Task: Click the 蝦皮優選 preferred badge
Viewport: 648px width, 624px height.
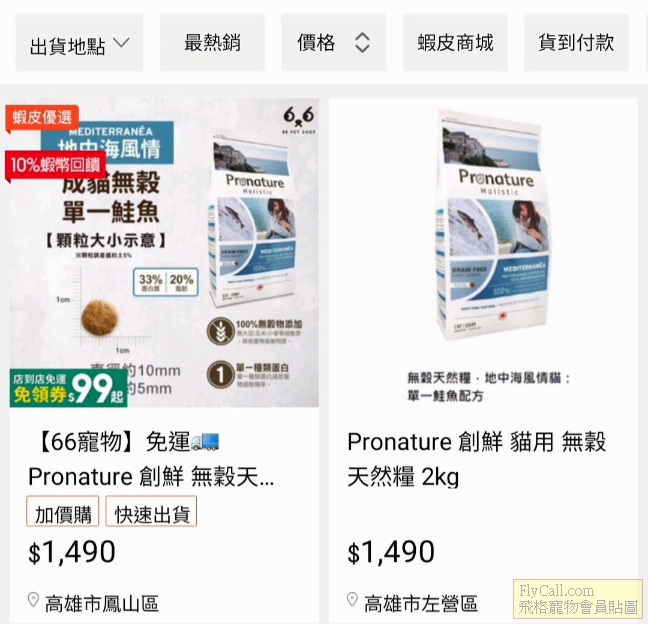Action: 42,119
